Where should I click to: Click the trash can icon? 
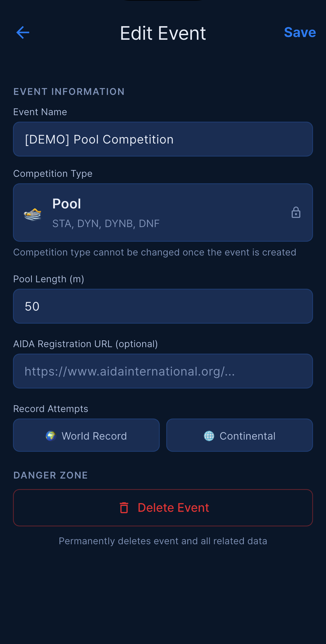click(x=124, y=508)
